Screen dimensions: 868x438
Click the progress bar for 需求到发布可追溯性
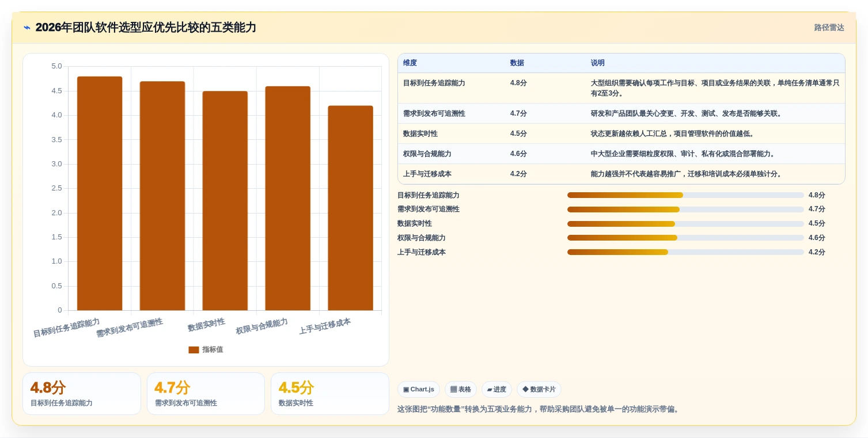click(x=685, y=210)
